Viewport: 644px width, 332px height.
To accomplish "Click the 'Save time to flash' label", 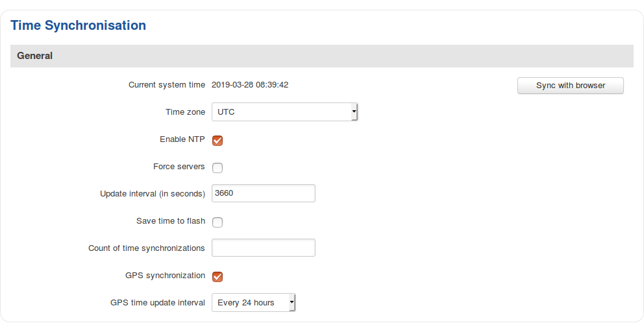I will 170,221.
